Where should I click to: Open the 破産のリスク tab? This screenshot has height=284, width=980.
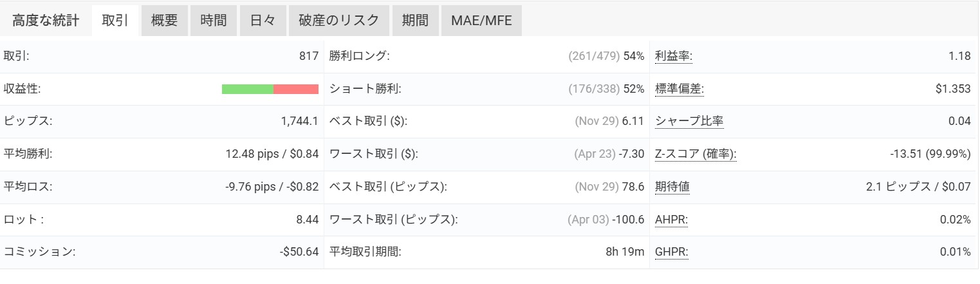[x=339, y=20]
